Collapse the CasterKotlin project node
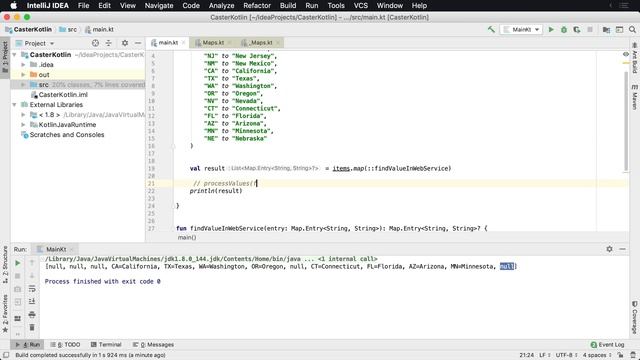 pos(15,54)
